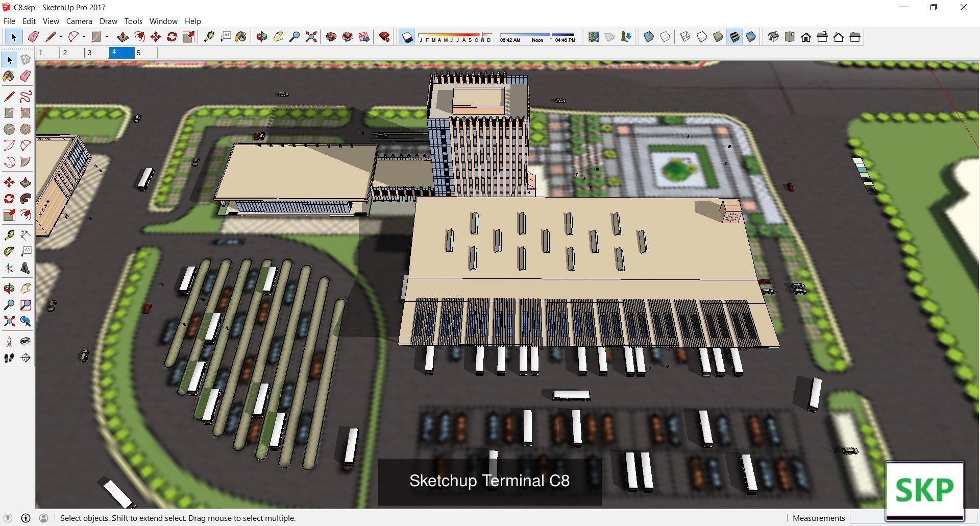This screenshot has height=526, width=980.
Task: Select the Push/Pull tool in the top toolbar
Action: tap(122, 37)
